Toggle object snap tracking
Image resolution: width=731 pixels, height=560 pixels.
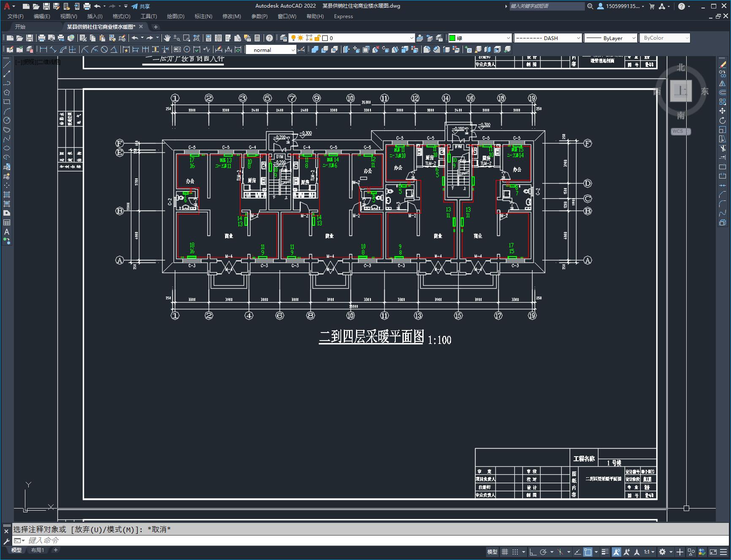coord(577,552)
